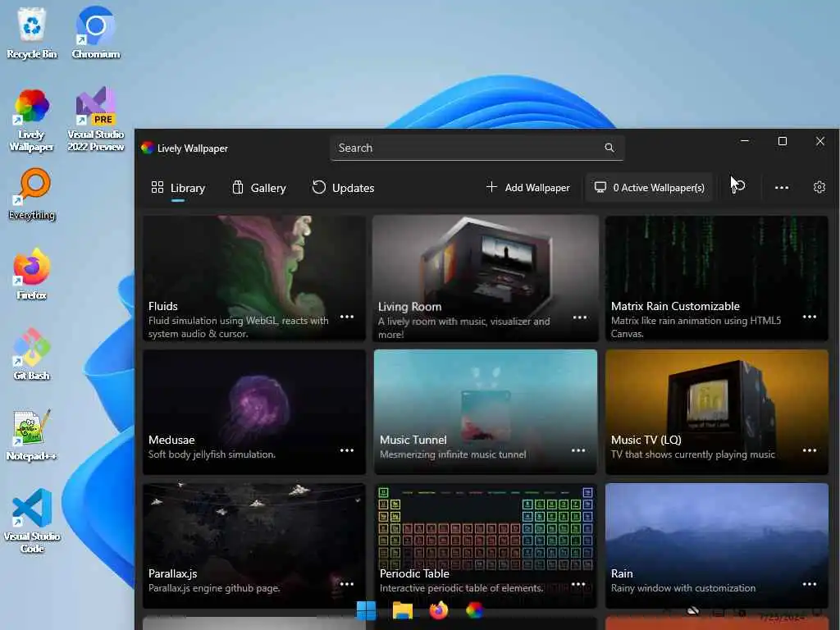Screen dimensions: 840x630
Task: Click the Add Wallpaper button
Action: point(527,188)
